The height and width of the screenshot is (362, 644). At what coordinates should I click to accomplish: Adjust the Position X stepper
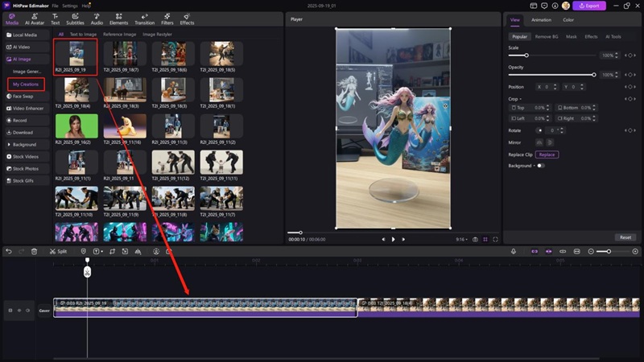tap(555, 87)
